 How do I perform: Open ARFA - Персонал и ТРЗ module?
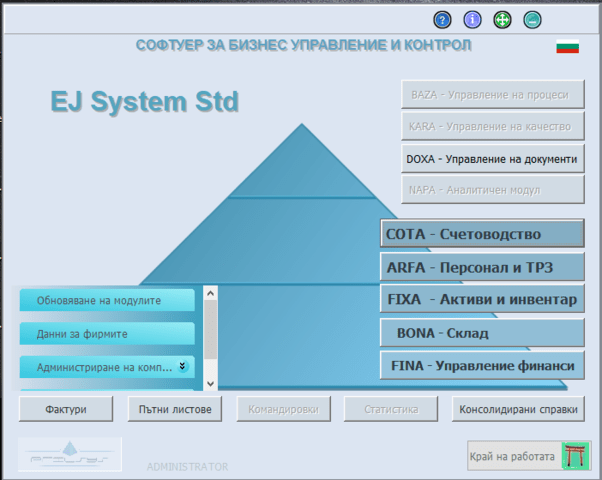coord(482,267)
